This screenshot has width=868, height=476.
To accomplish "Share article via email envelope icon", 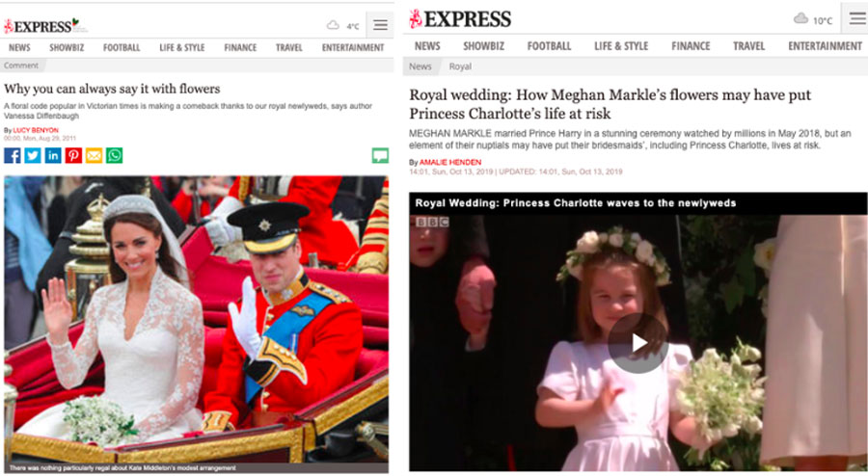I will pos(95,155).
